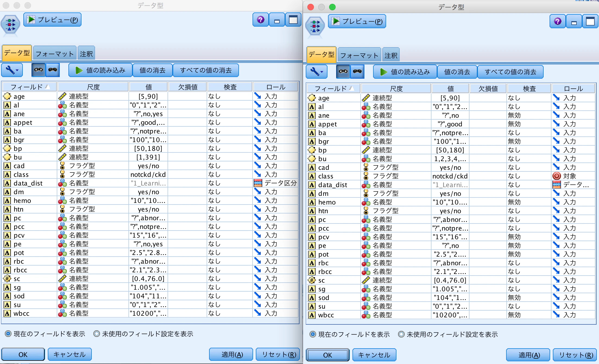
Task: Click flag icon in htn row, right window
Action: 366,211
